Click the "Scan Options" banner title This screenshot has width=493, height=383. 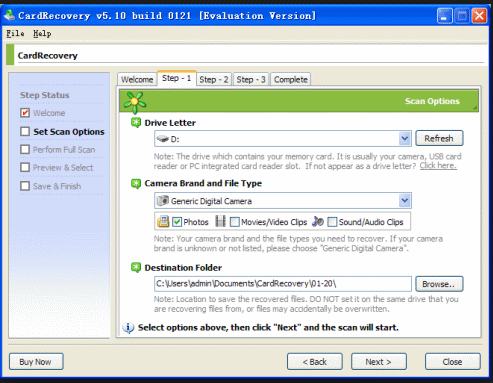[432, 101]
